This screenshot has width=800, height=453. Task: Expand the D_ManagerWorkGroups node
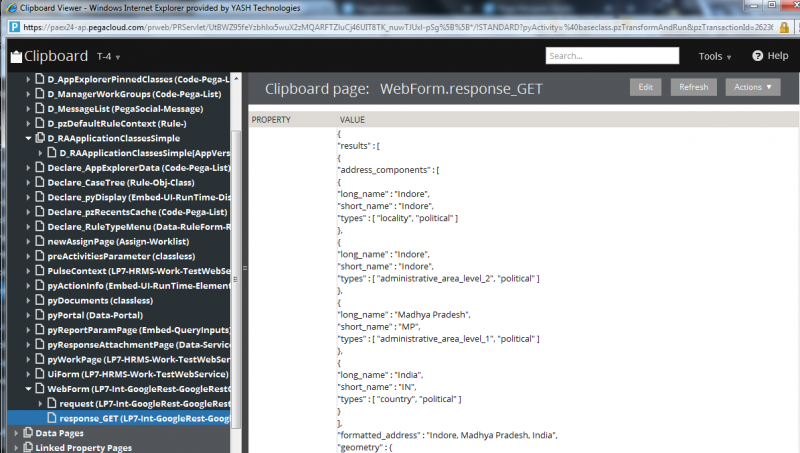point(28,94)
